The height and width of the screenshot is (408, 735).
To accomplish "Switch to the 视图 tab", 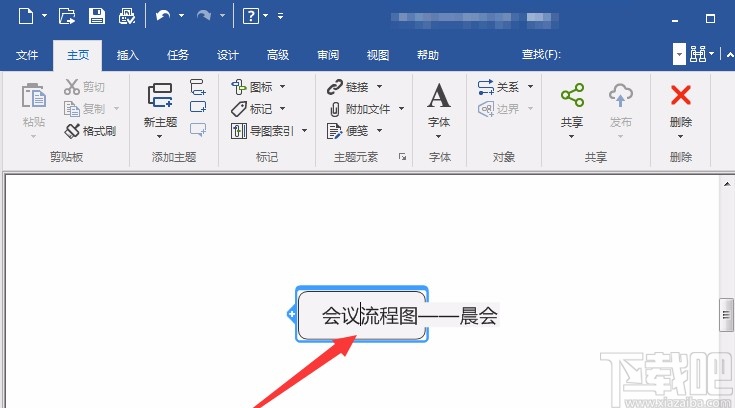I will pos(378,55).
